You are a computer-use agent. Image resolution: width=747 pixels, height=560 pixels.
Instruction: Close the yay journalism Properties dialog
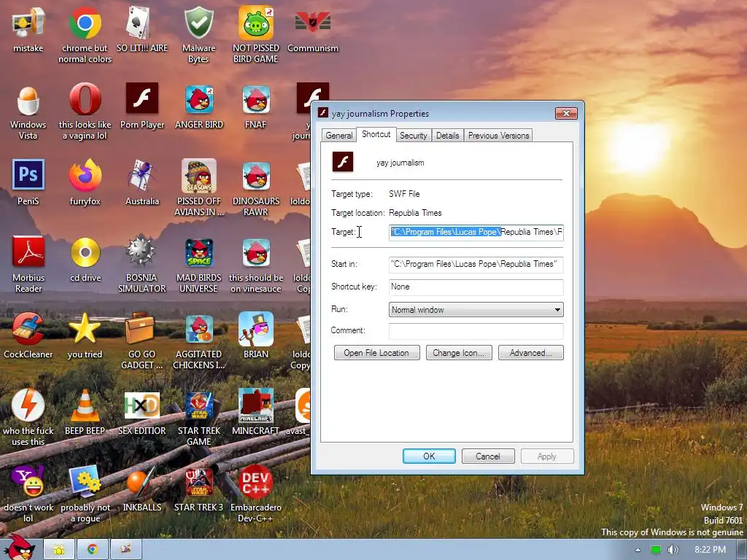566,113
